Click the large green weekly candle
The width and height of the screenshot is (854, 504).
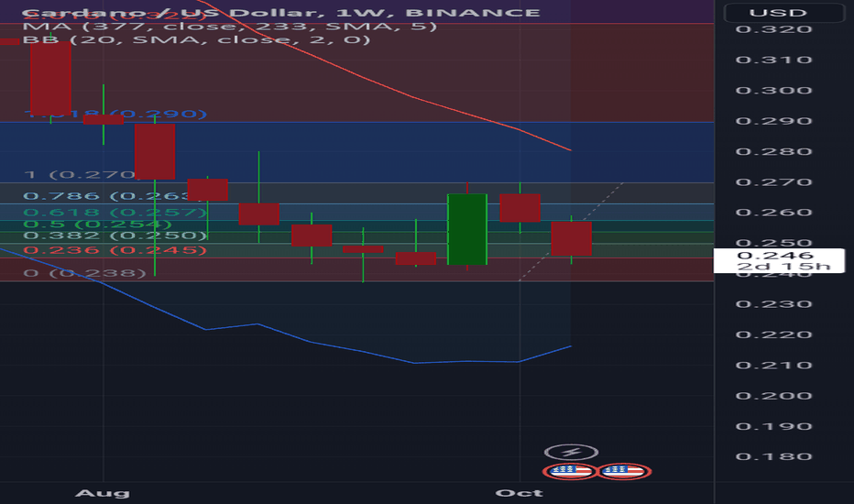467,229
